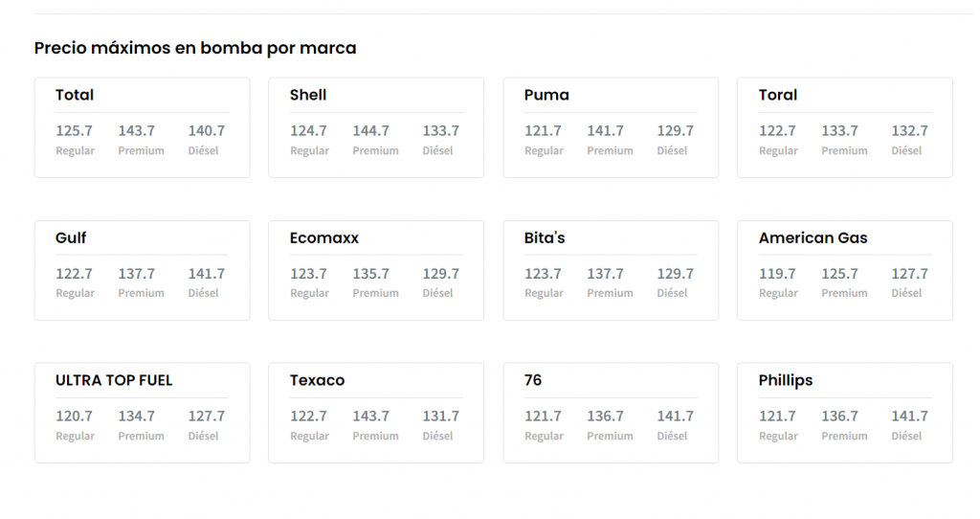Click the Bita's brand title
This screenshot has height=519, width=980.
point(545,237)
